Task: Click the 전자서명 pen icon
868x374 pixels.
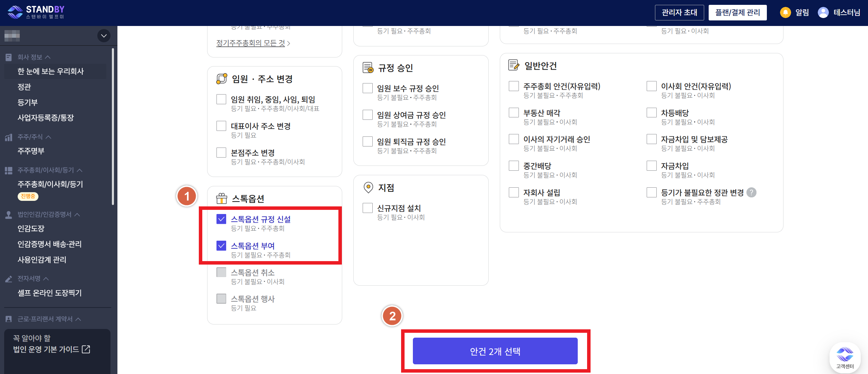Action: [x=9, y=279]
